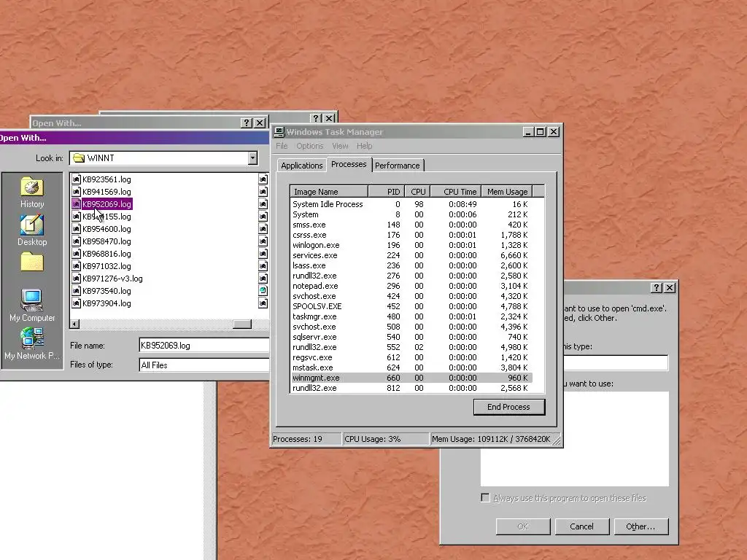Open the History places-bar icon

[x=32, y=192]
